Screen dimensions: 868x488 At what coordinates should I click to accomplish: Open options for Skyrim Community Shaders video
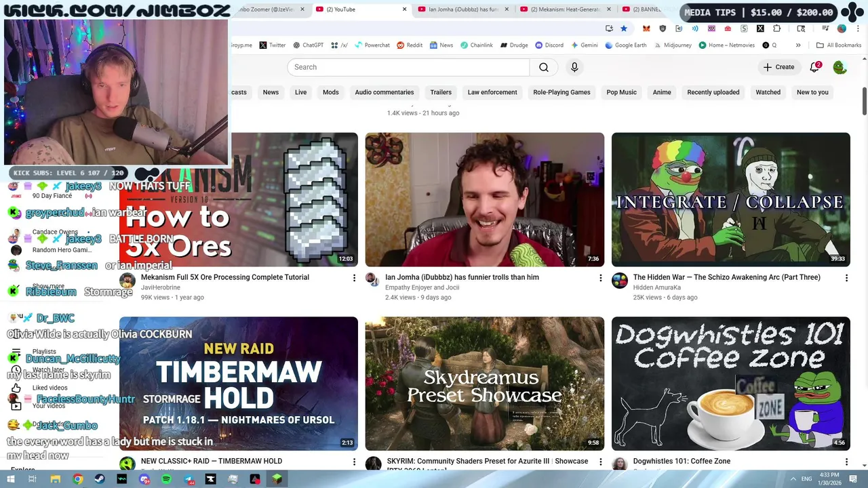coord(600,462)
